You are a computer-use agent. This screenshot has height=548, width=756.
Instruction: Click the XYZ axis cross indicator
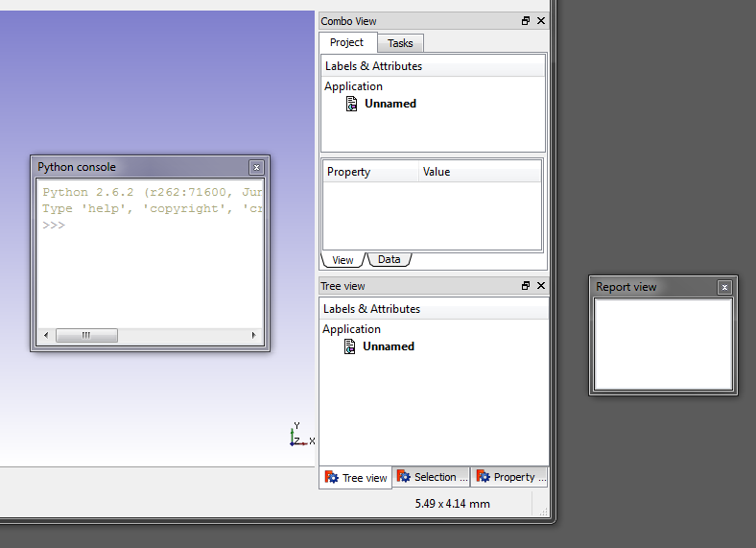point(299,436)
